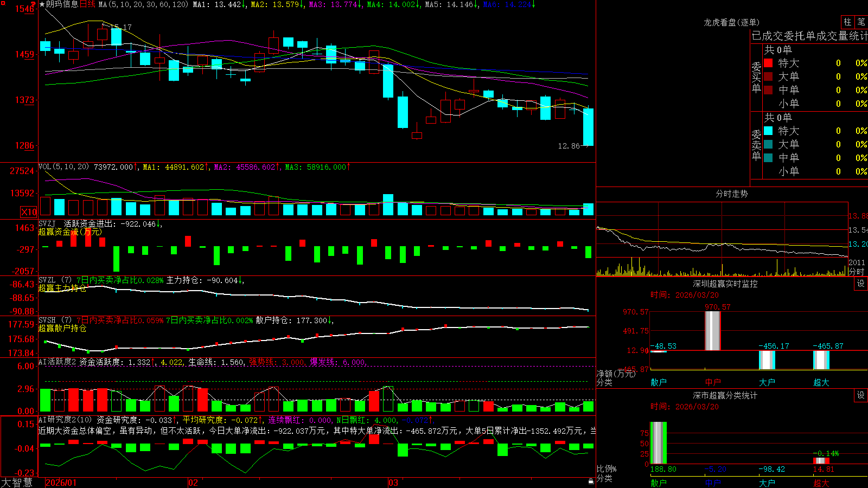The image size is (868, 488).
Task: Click the MA(5,10,20,30,60,120) indicator label
Action: point(143,4)
